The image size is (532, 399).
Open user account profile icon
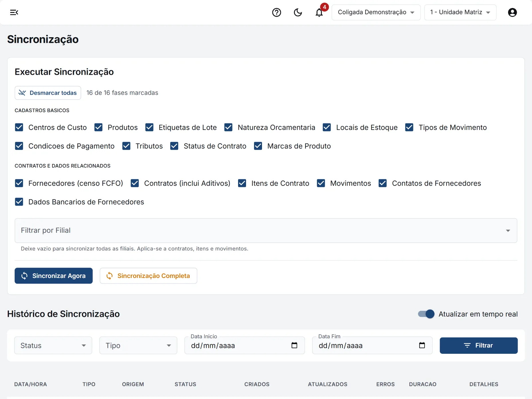click(x=512, y=12)
